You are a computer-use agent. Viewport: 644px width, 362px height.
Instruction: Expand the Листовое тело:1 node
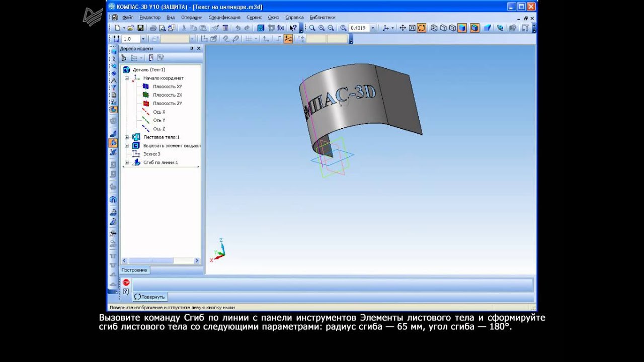[127, 137]
